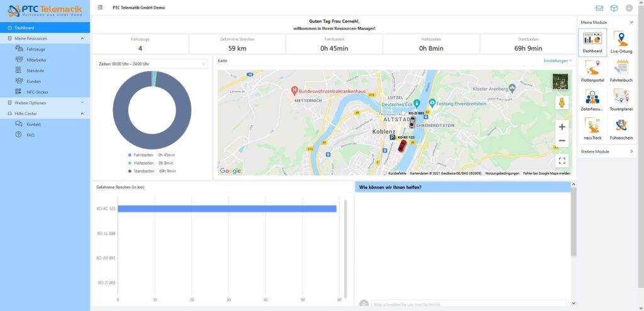This screenshot has width=644, height=311.
Task: Select Mitarbeiter from the sidebar
Action: (x=36, y=60)
